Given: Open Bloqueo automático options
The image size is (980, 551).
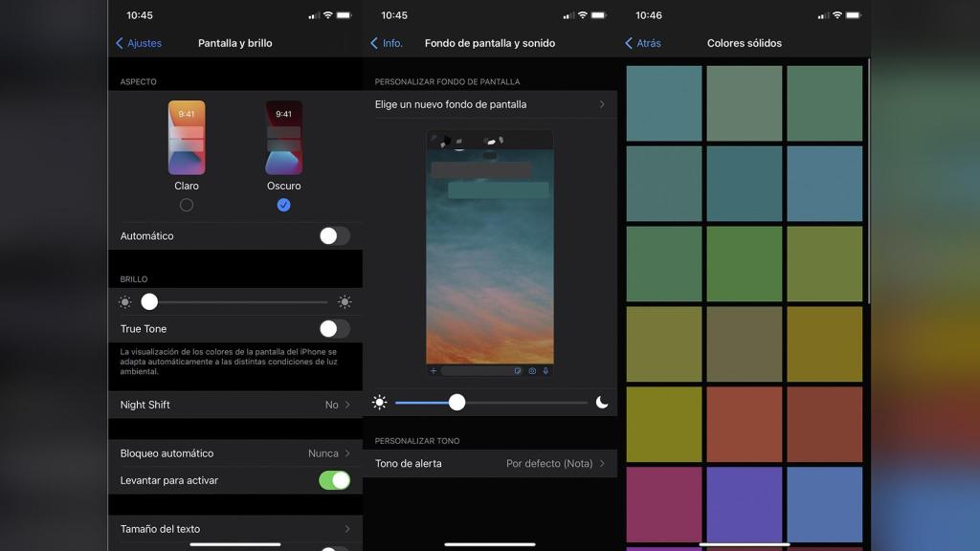Looking at the screenshot, I should click(x=234, y=453).
